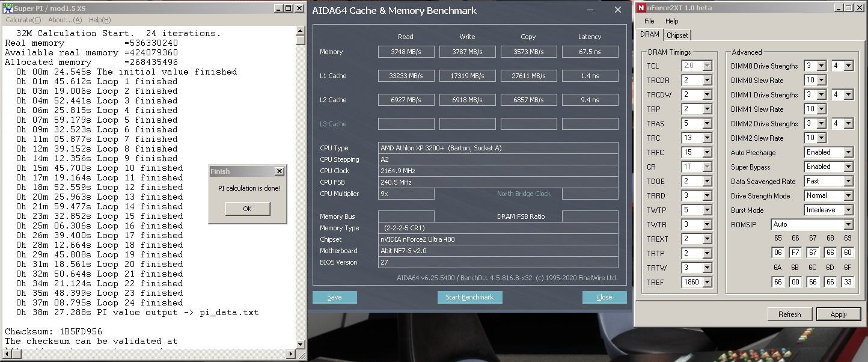The image size is (868, 362).
Task: Open the File menu in nForce2XT
Action: pos(650,21)
